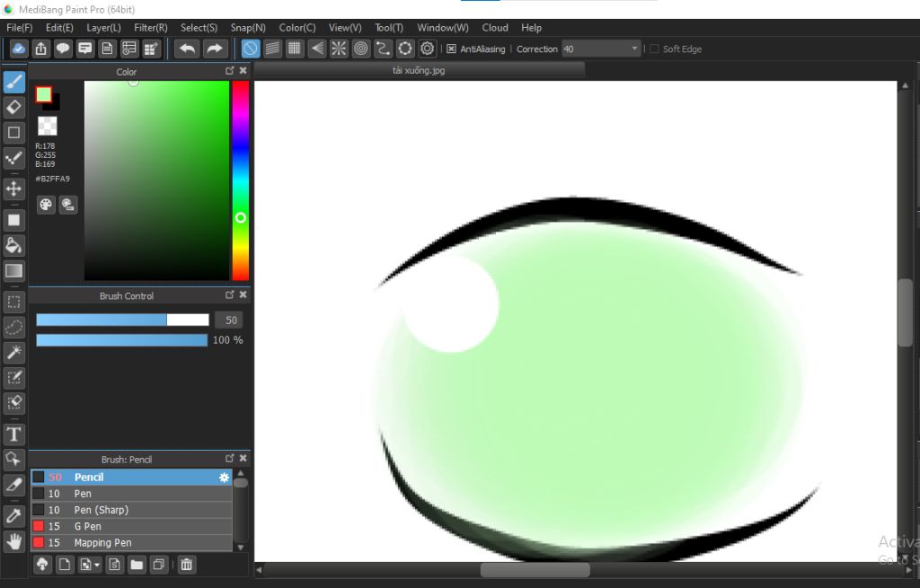Turn snap off
The image size is (920, 588).
coord(251,48)
